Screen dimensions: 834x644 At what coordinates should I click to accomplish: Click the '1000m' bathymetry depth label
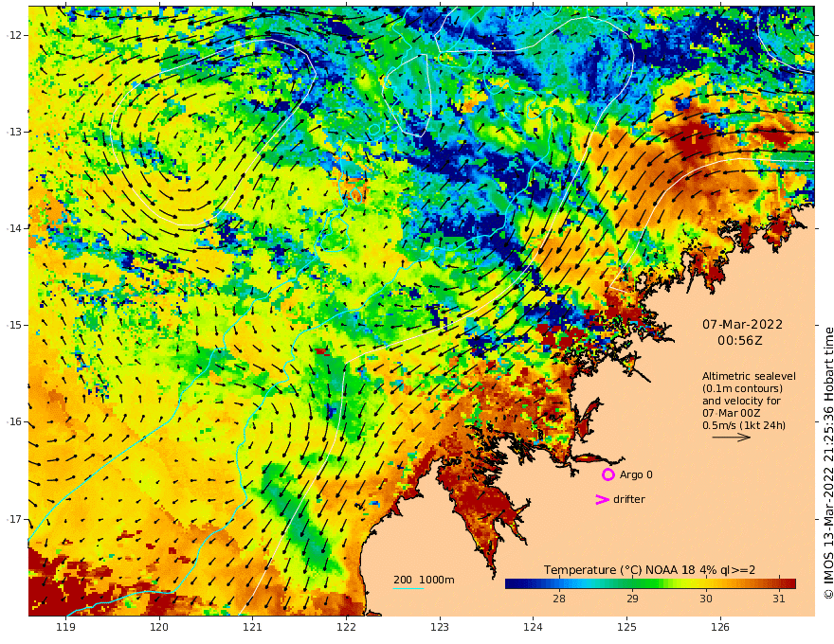point(437,580)
